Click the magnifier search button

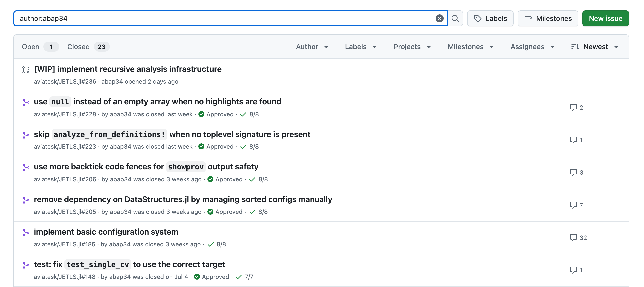click(455, 18)
